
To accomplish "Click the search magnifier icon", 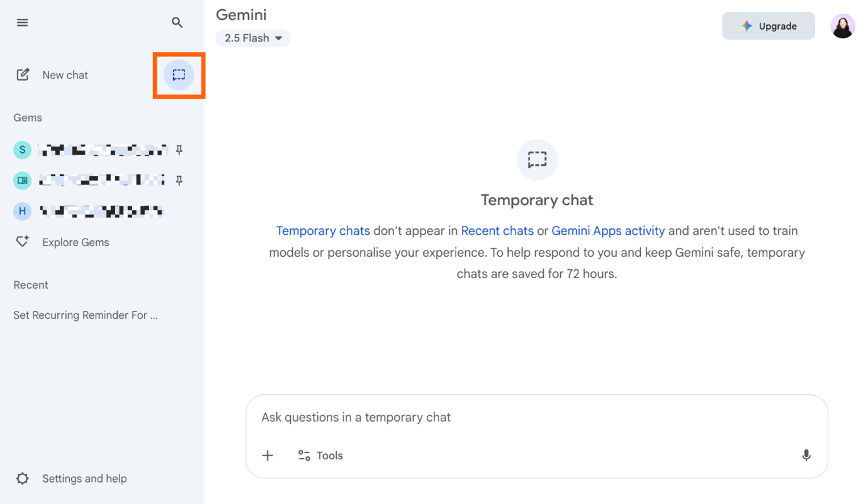I will 178,23.
